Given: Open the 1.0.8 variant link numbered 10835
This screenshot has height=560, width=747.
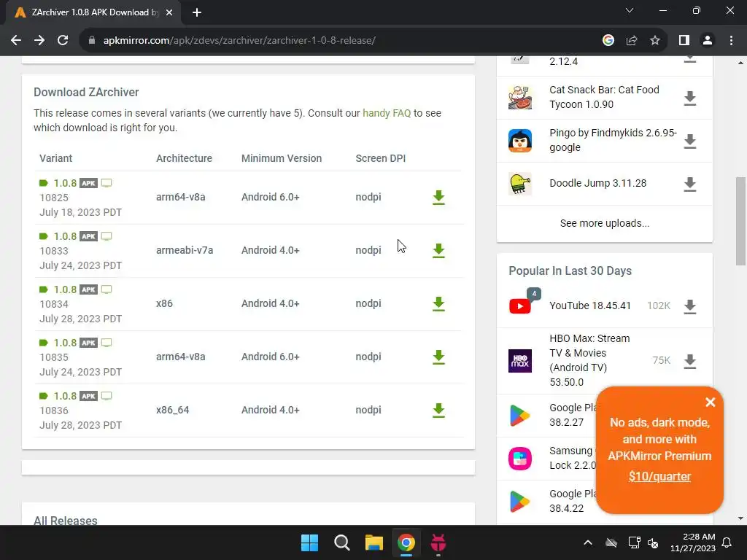Looking at the screenshot, I should (x=65, y=343).
